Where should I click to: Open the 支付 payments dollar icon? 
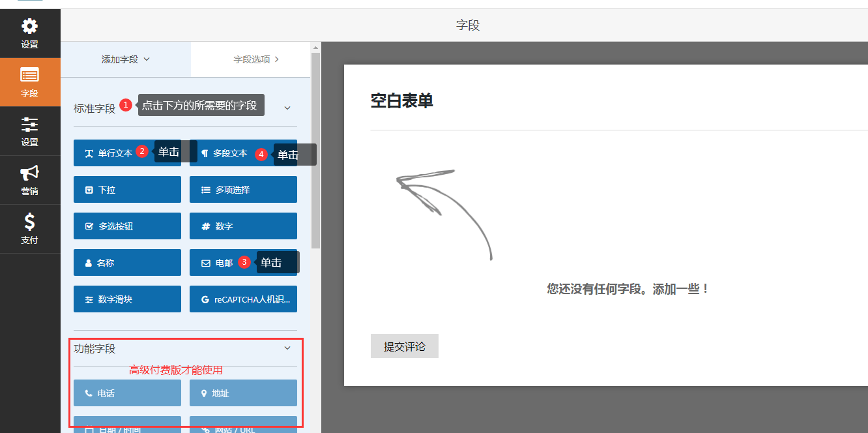[x=30, y=229]
